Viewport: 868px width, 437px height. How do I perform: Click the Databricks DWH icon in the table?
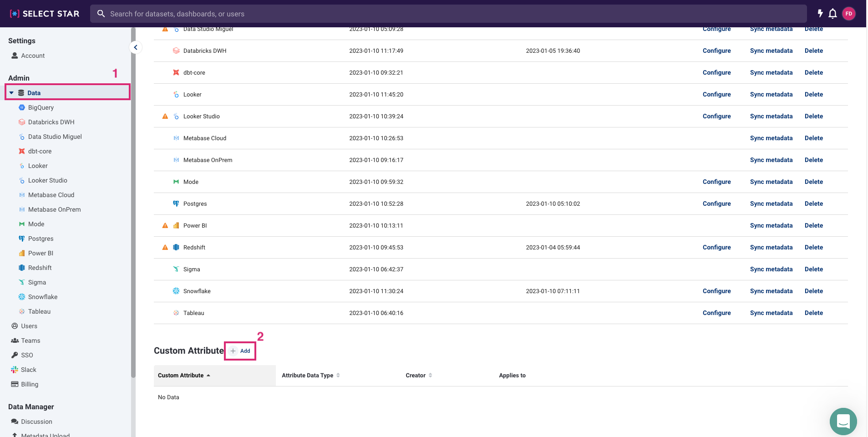(x=176, y=51)
